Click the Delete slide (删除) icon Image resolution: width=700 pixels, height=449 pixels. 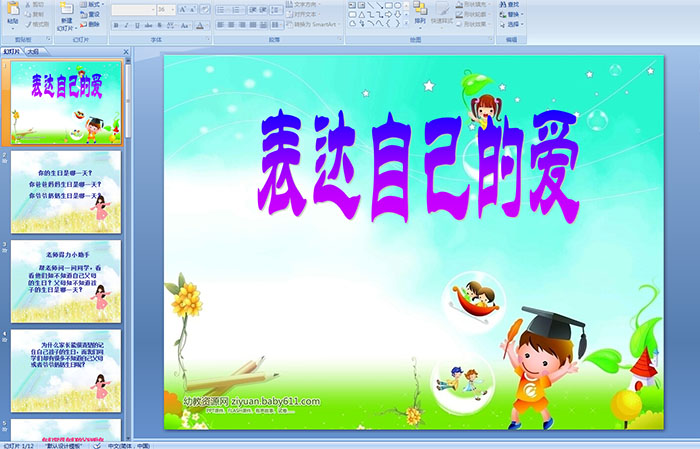pos(90,24)
